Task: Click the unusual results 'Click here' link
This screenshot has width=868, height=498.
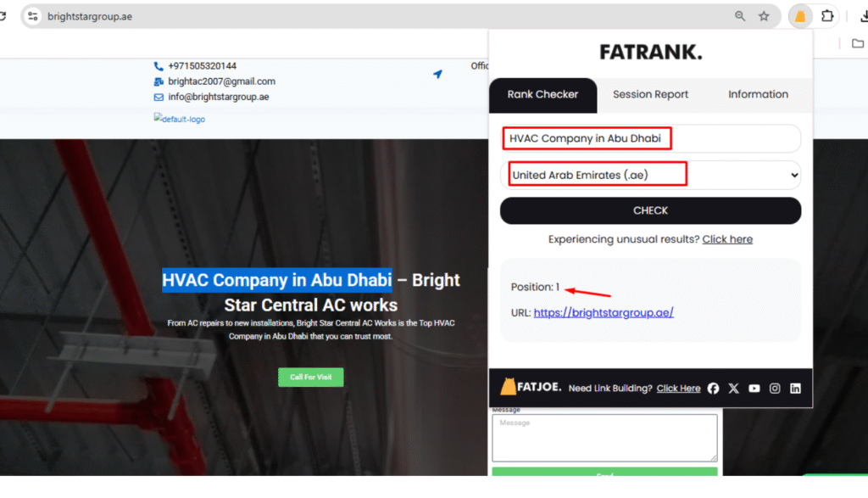Action: click(x=727, y=239)
